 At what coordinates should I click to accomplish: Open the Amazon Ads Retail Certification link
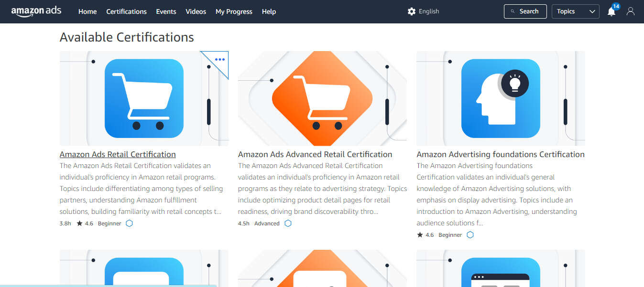tap(118, 154)
